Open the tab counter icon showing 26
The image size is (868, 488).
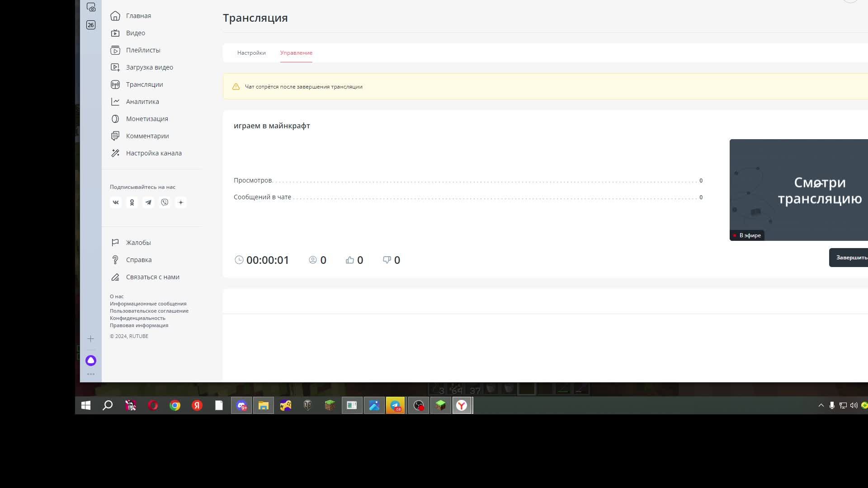click(x=91, y=25)
